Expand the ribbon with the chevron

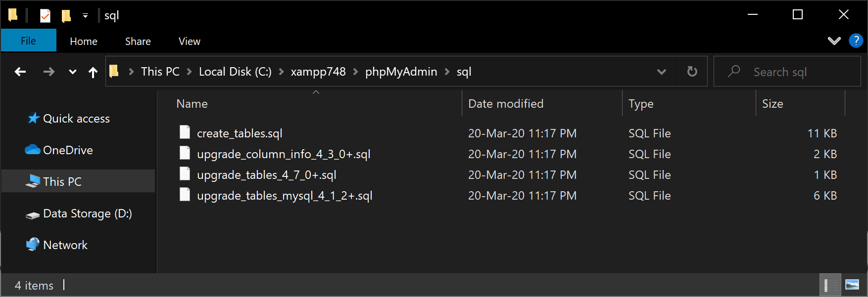tap(834, 41)
